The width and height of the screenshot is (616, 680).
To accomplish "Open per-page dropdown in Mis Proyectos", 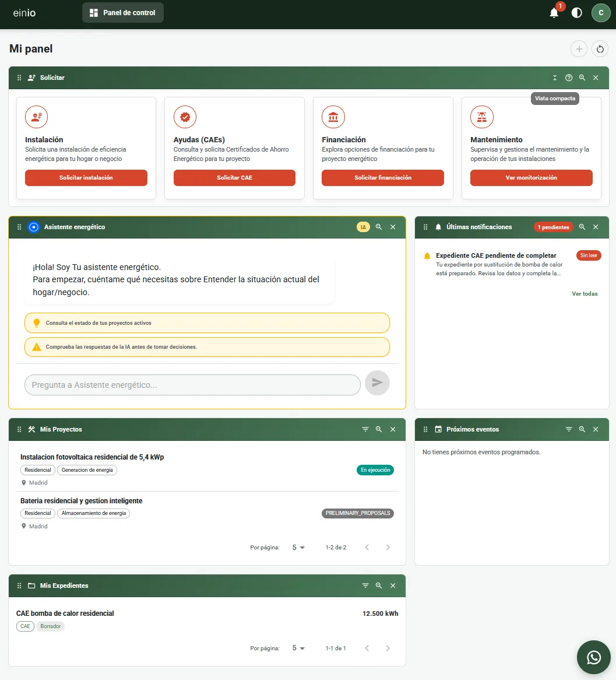I will click(x=298, y=547).
